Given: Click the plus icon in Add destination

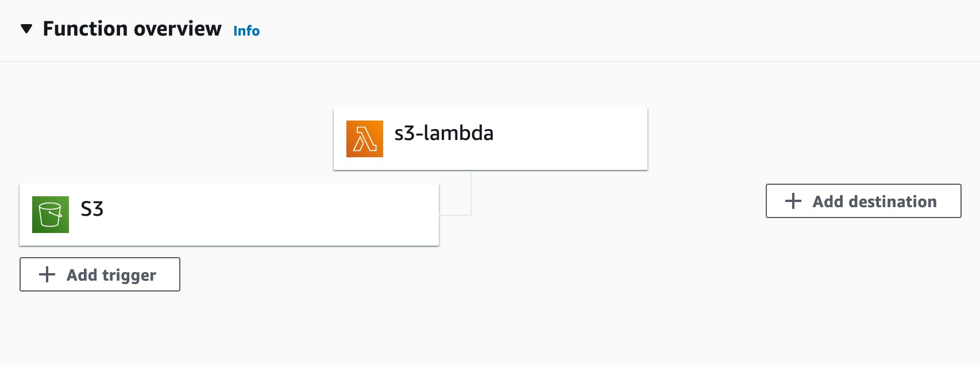Looking at the screenshot, I should click(793, 201).
